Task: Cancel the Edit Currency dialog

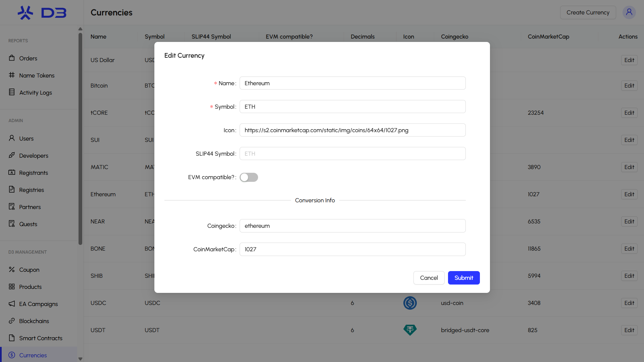Action: (x=429, y=278)
